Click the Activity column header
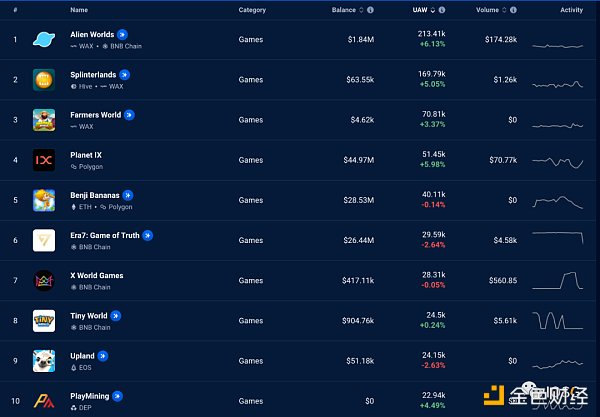This screenshot has width=600, height=417. click(x=571, y=10)
